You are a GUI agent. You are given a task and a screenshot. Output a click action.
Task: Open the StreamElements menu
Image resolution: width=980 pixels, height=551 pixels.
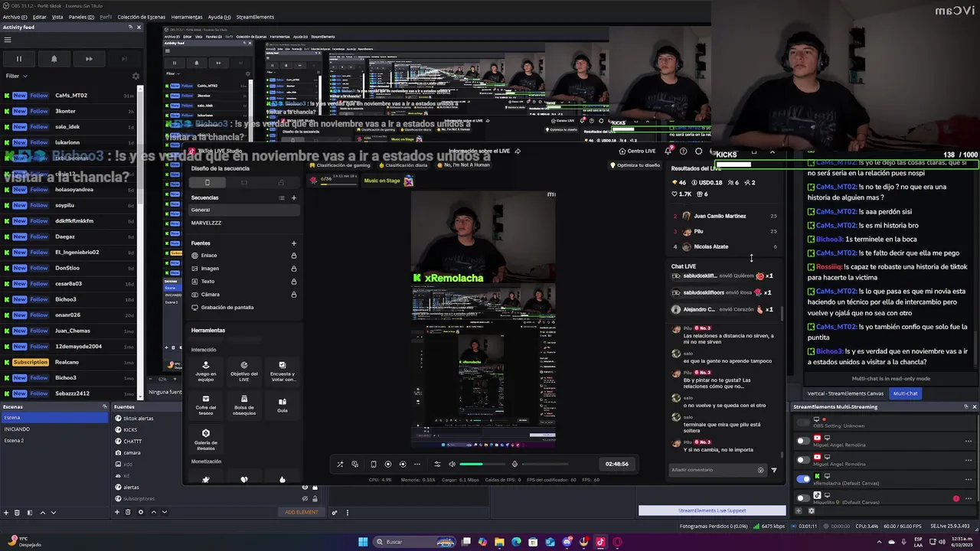(x=255, y=17)
